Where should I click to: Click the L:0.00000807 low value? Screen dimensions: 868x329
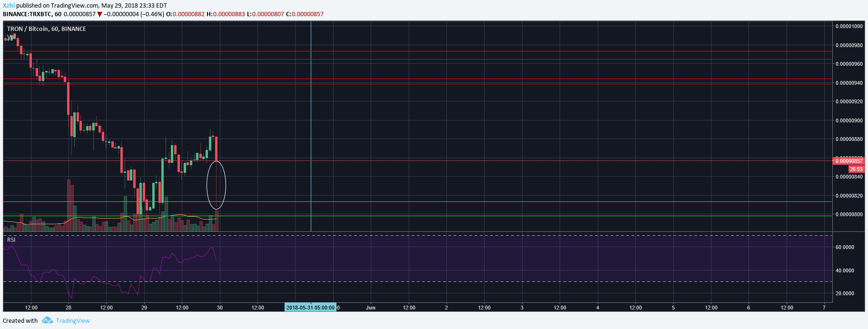266,14
